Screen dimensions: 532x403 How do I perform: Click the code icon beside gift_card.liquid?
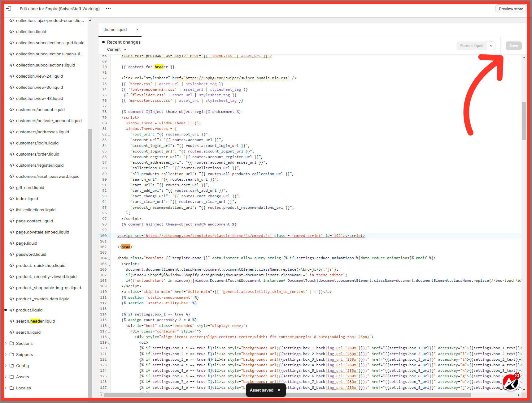12,187
